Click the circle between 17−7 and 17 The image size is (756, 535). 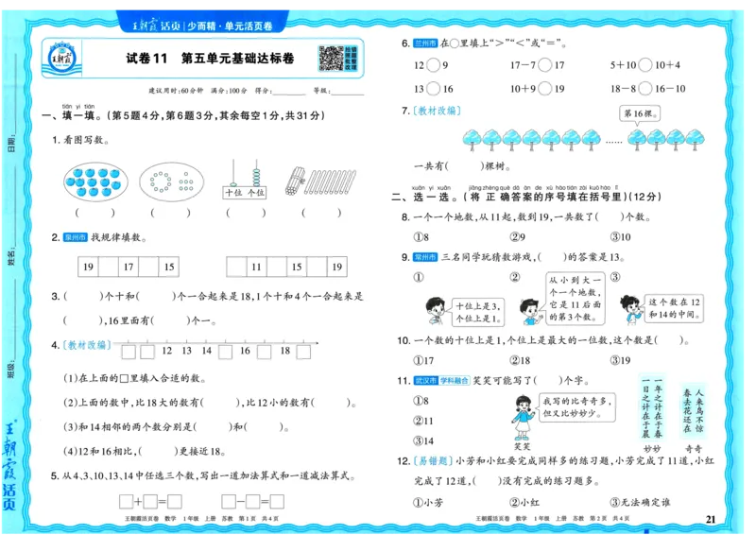tap(545, 64)
